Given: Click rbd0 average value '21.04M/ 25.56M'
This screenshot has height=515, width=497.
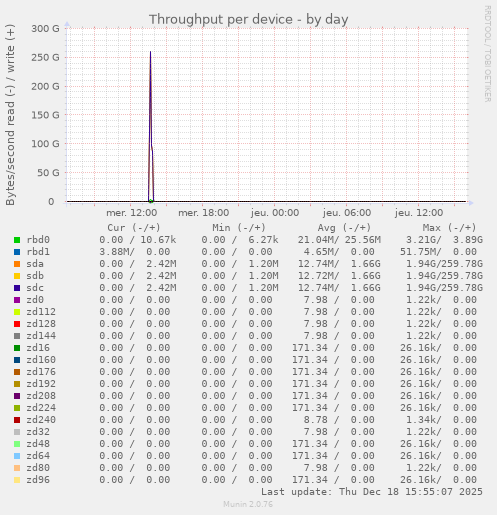Looking at the screenshot, I should tap(339, 240).
